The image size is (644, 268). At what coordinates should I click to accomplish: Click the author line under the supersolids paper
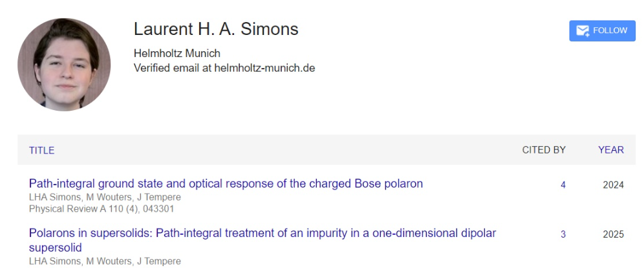[105, 261]
